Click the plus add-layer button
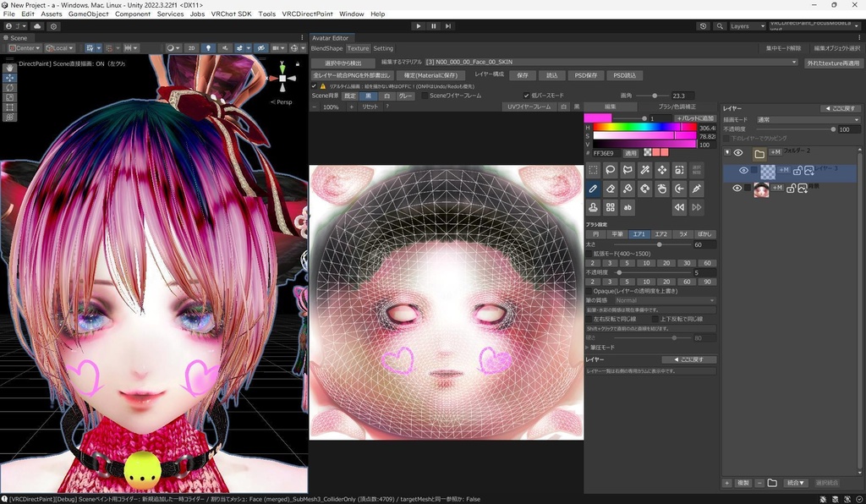 pyautogui.click(x=726, y=483)
